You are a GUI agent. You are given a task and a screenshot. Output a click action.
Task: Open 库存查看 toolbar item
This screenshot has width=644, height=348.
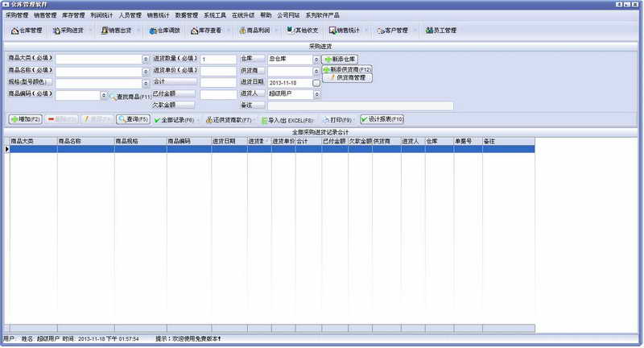point(206,31)
